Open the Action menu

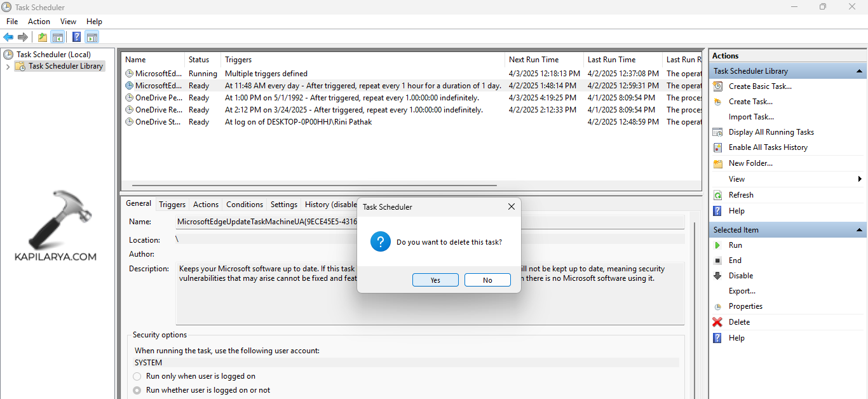pos(39,22)
